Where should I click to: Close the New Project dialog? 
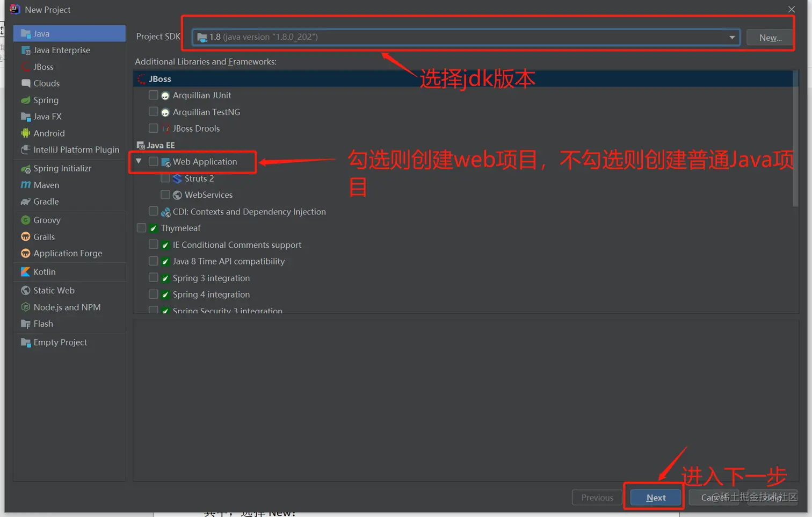pyautogui.click(x=792, y=9)
